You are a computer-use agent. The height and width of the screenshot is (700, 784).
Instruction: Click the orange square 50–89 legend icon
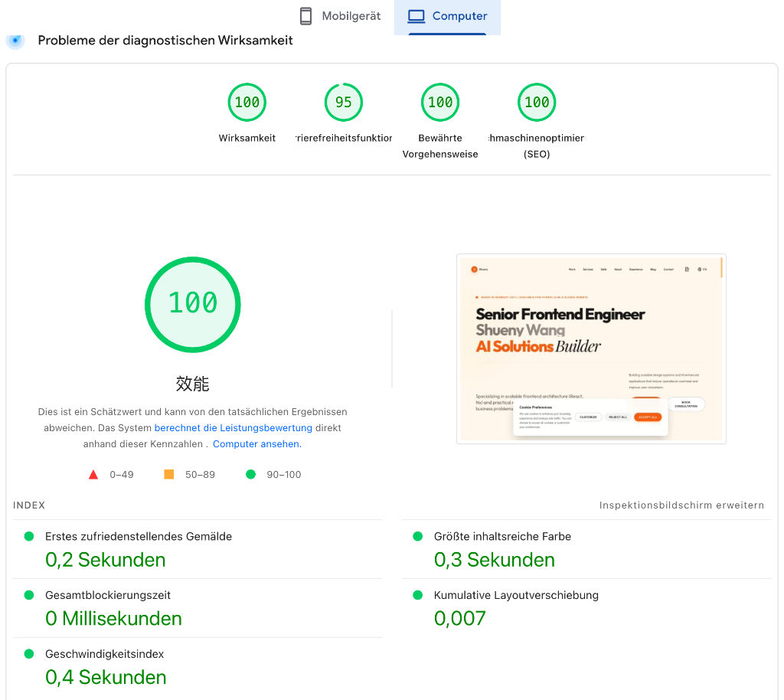[x=169, y=475]
